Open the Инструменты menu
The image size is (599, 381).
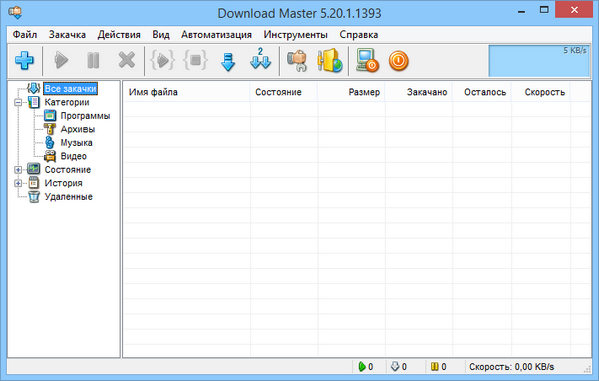(x=295, y=35)
